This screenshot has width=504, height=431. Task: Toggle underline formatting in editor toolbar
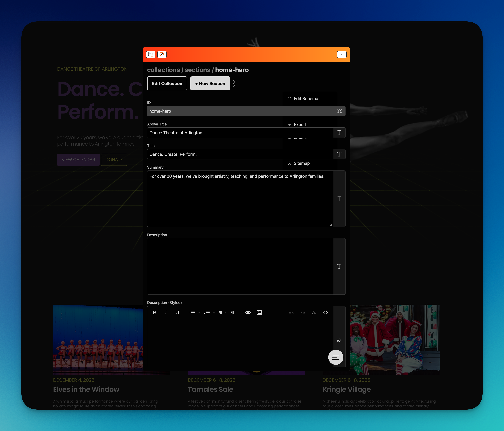[x=177, y=313]
